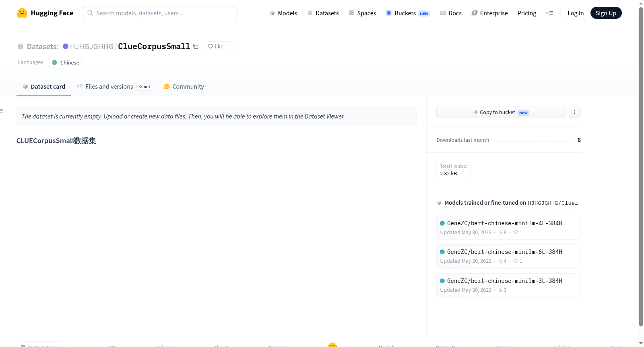Switch to Files and versions tab

click(x=114, y=87)
